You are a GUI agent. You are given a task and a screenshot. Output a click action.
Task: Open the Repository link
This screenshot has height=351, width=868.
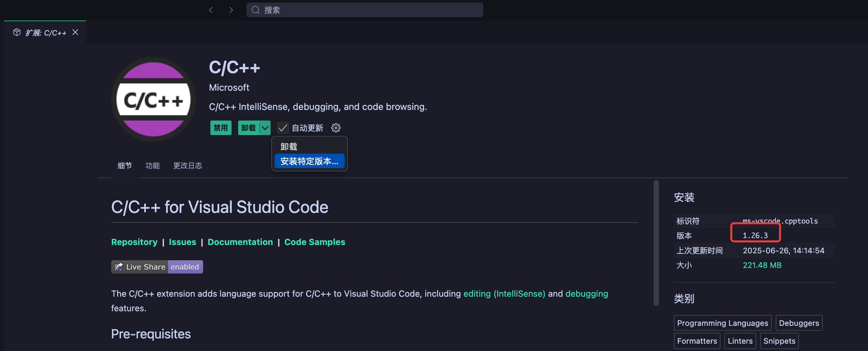134,242
